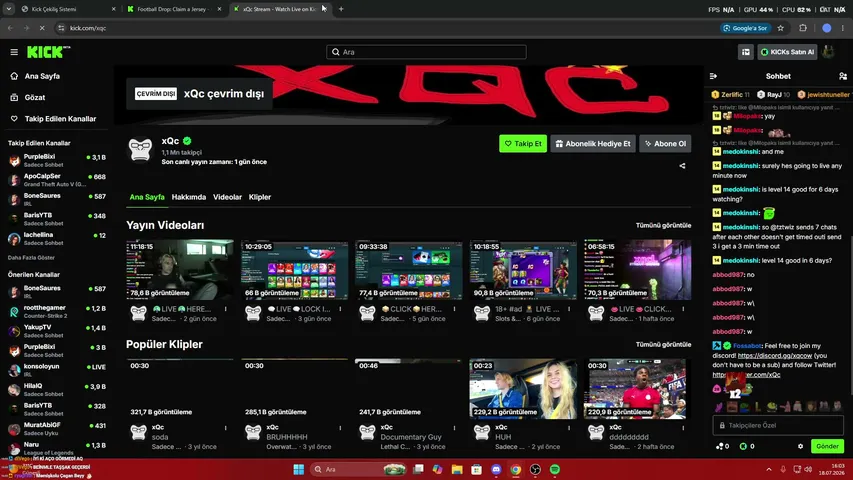The width and height of the screenshot is (853, 480).
Task: Open the 09:33:38 stream video thumbnail
Action: 409,270
